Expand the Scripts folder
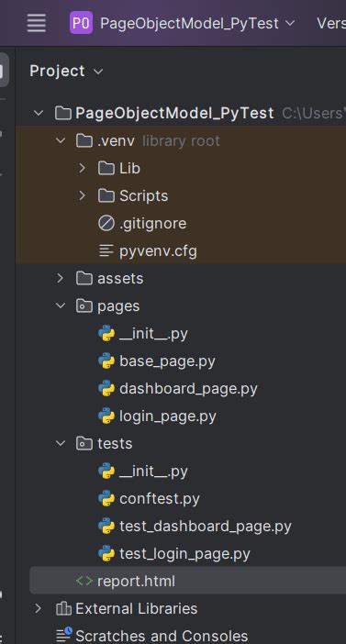Image resolution: width=346 pixels, height=644 pixels. pyautogui.click(x=83, y=196)
